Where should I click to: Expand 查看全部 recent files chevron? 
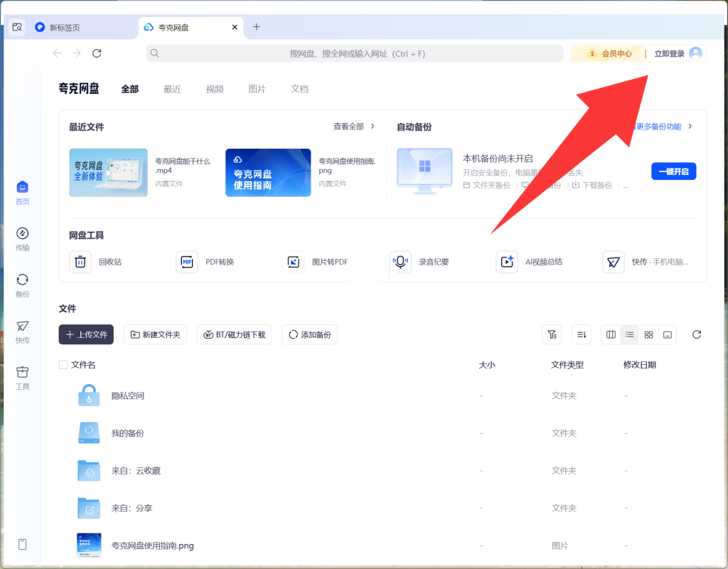373,127
